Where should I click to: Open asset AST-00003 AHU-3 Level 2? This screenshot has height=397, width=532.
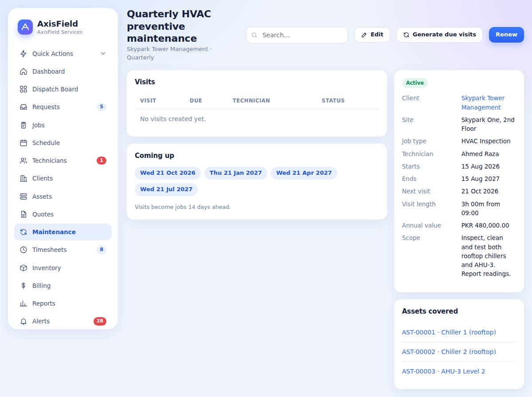pos(443,371)
